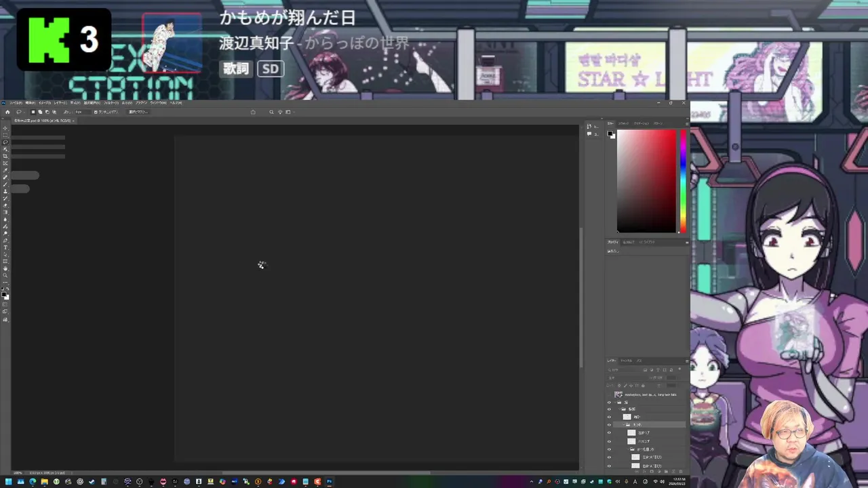Open the Windows Start button
Screen dimensions: 868x488
8,482
